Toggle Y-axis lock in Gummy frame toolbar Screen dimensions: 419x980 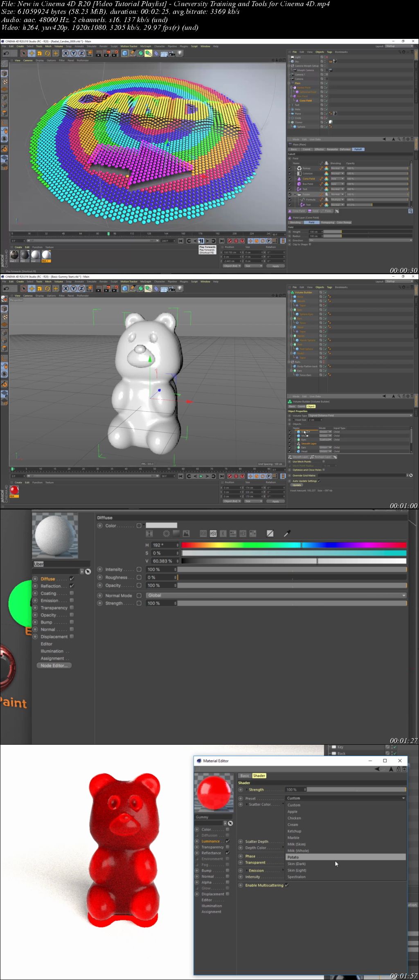coord(74,288)
